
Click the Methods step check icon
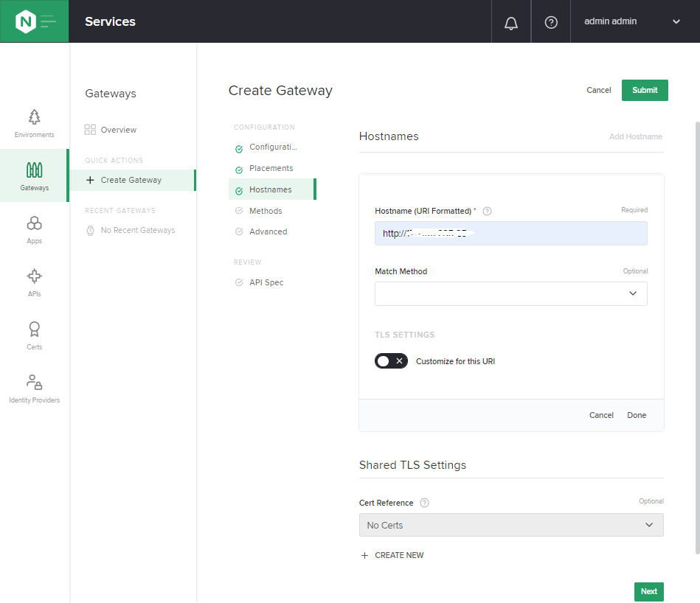[239, 211]
